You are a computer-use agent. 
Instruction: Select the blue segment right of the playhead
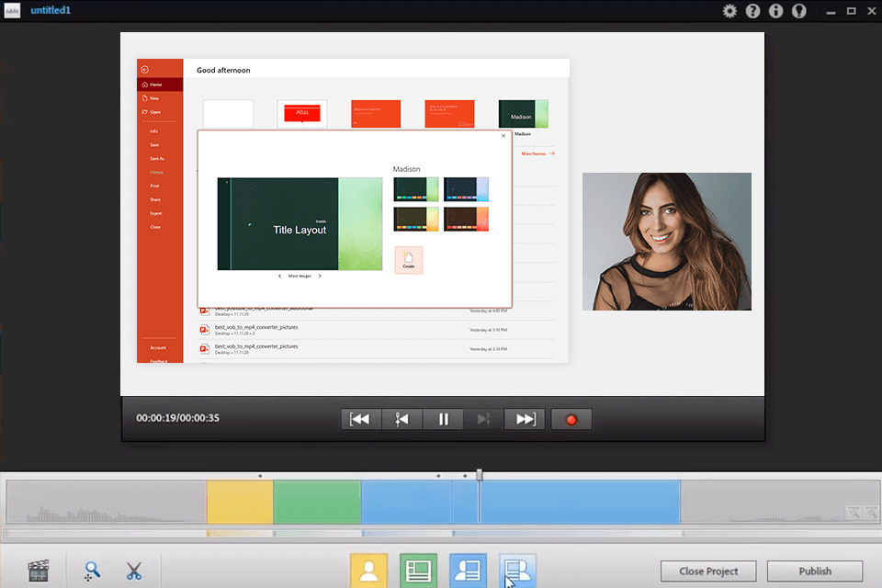580,502
